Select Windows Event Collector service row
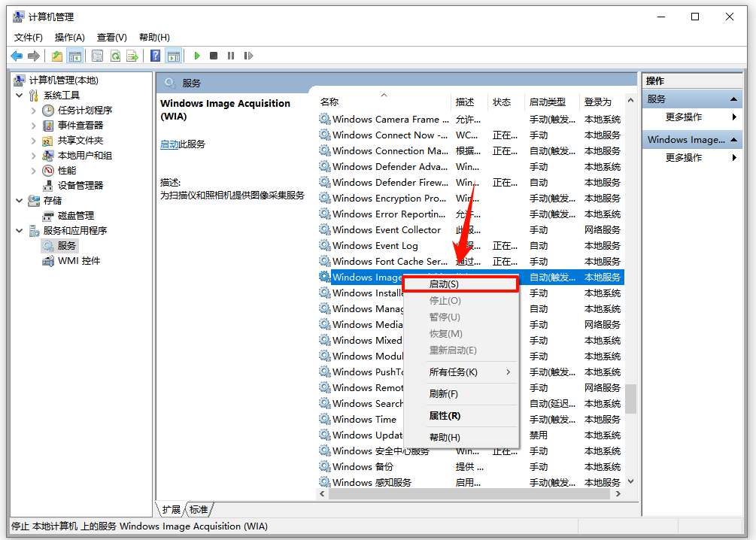 coord(471,230)
